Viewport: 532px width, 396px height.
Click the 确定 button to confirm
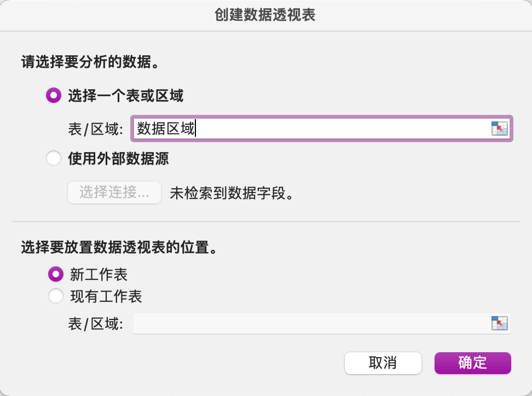click(472, 363)
